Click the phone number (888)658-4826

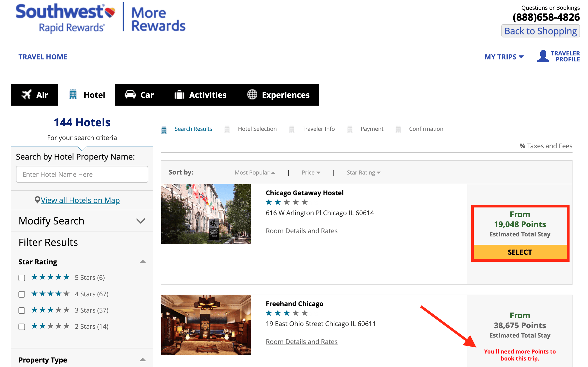point(546,17)
